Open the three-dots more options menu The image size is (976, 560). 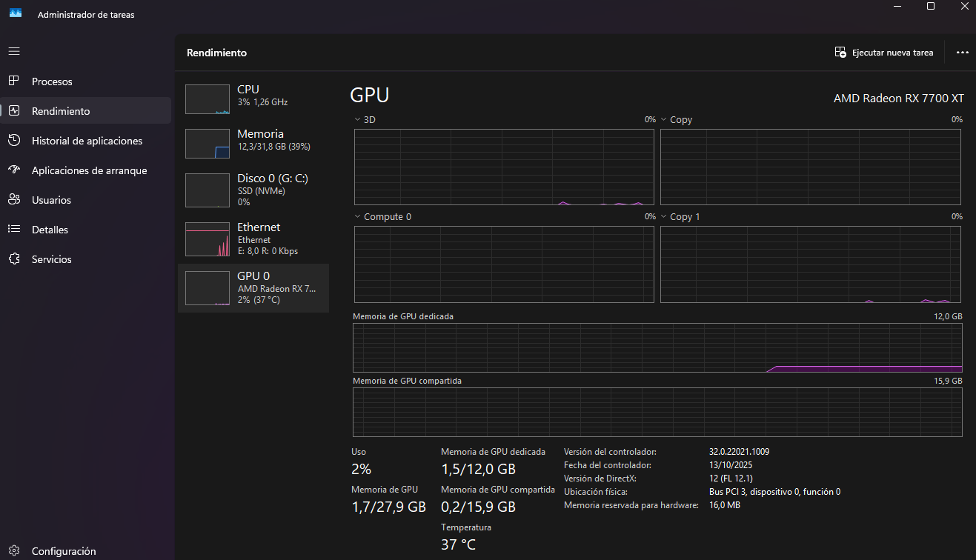pyautogui.click(x=962, y=53)
